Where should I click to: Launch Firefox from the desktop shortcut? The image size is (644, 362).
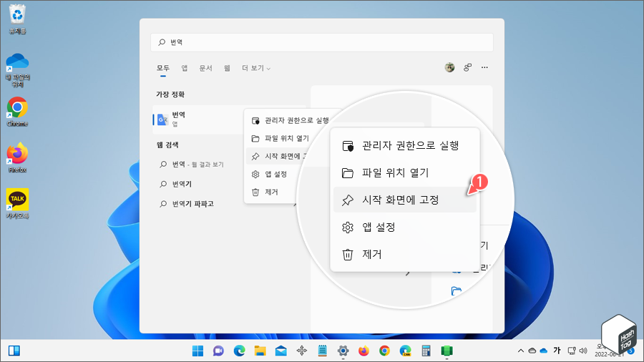pos(17,157)
